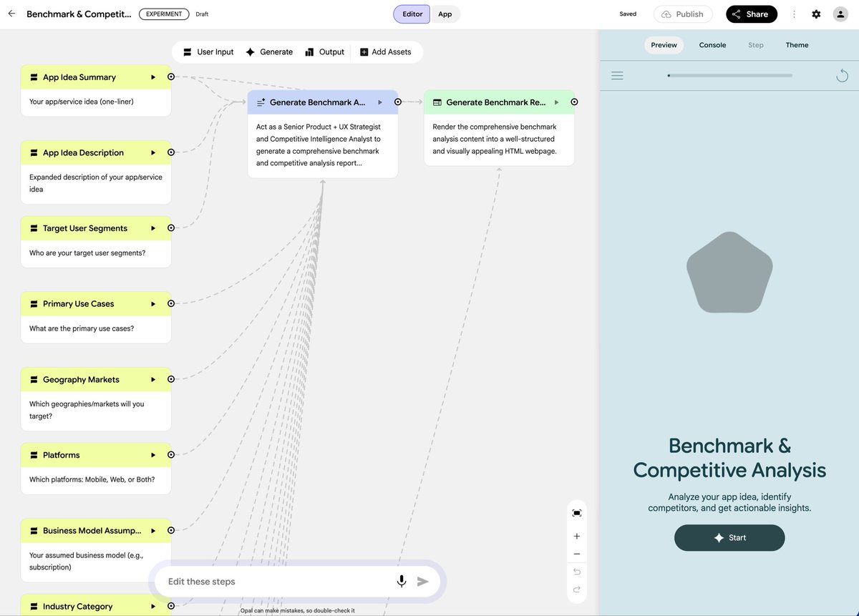Open the Step tab
Viewport: 859px width, 616px height.
click(756, 45)
